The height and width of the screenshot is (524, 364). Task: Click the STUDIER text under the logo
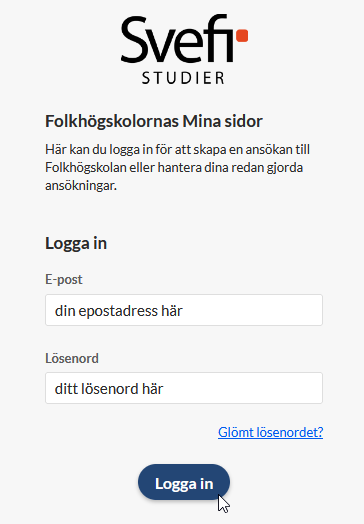click(x=183, y=78)
